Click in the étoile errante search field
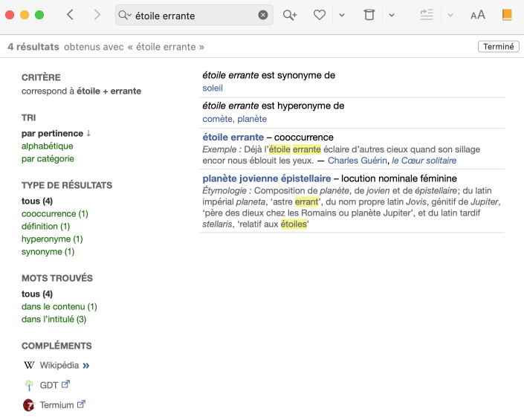524x420 pixels. click(193, 15)
